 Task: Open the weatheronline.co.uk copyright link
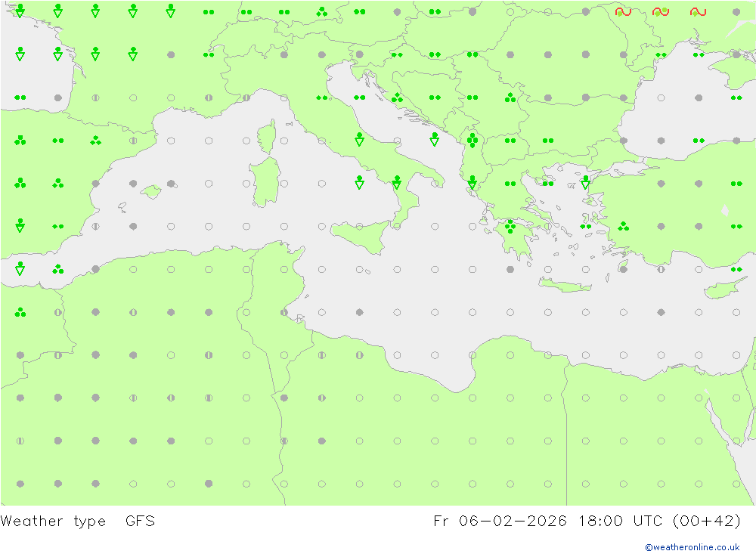pyautogui.click(x=692, y=546)
